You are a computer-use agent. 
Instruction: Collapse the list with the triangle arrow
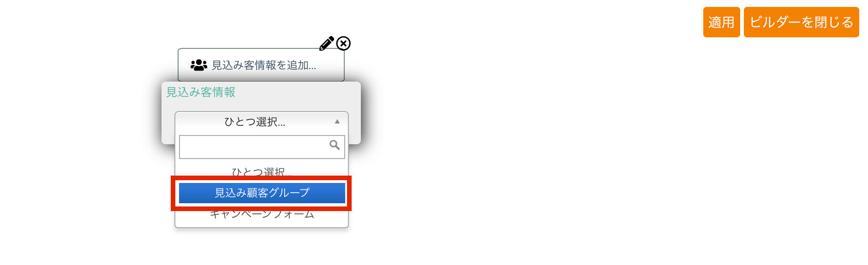(x=337, y=122)
